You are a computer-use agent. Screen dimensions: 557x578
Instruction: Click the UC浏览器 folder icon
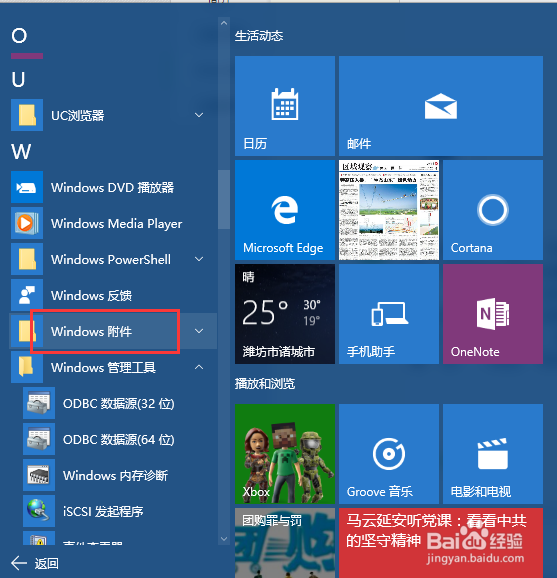point(27,115)
